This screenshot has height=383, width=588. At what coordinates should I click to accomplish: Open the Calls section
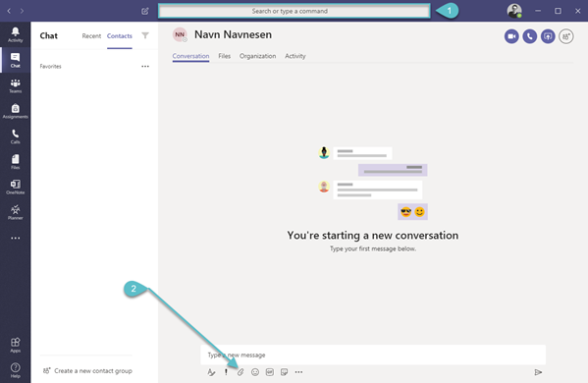(15, 137)
